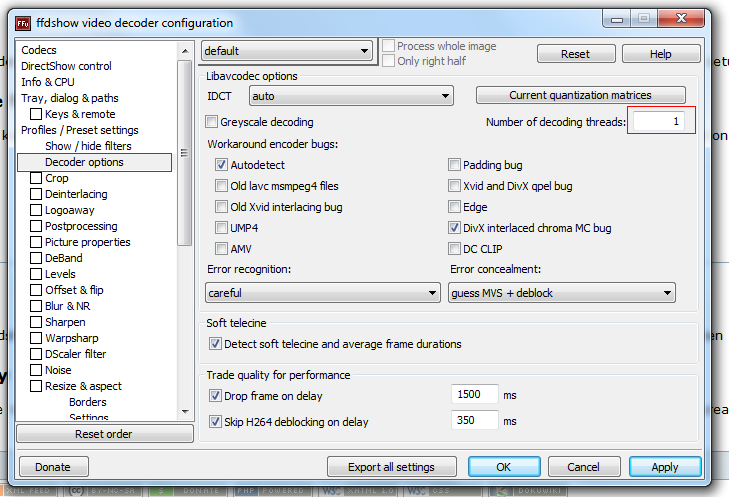This screenshot has width=729, height=497.
Task: Click the Cancel button
Action: (584, 467)
